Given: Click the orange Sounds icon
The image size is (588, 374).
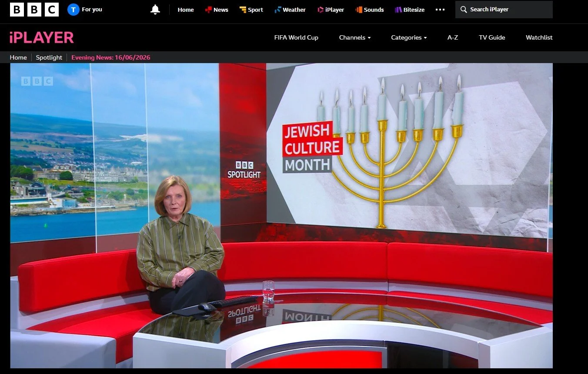Looking at the screenshot, I should 359,10.
